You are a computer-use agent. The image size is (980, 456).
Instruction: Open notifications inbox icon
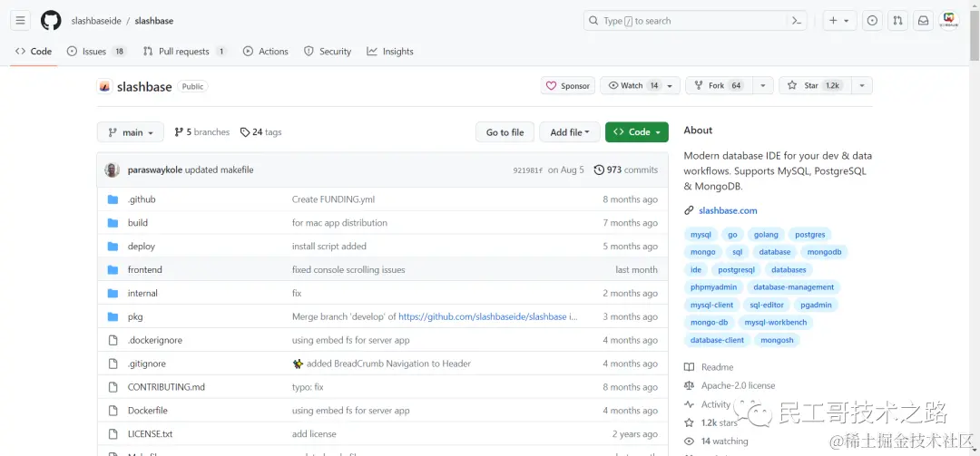(x=923, y=21)
